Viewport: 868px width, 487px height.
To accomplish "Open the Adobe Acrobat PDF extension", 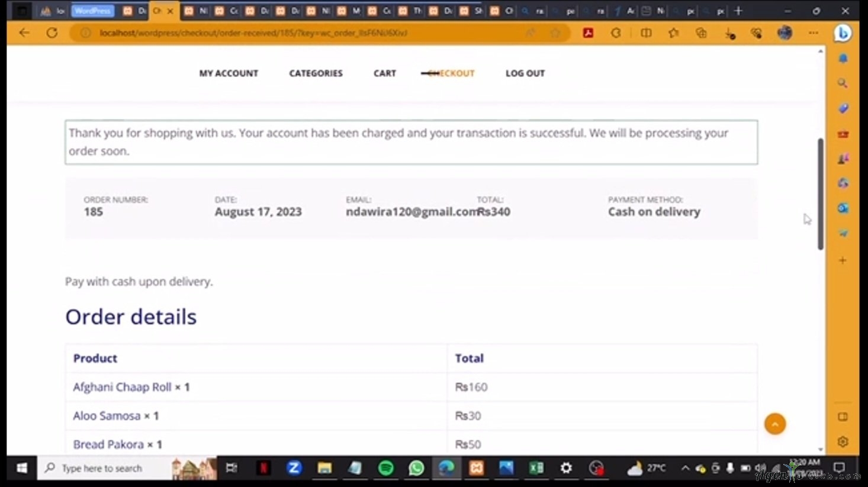I will [x=588, y=33].
